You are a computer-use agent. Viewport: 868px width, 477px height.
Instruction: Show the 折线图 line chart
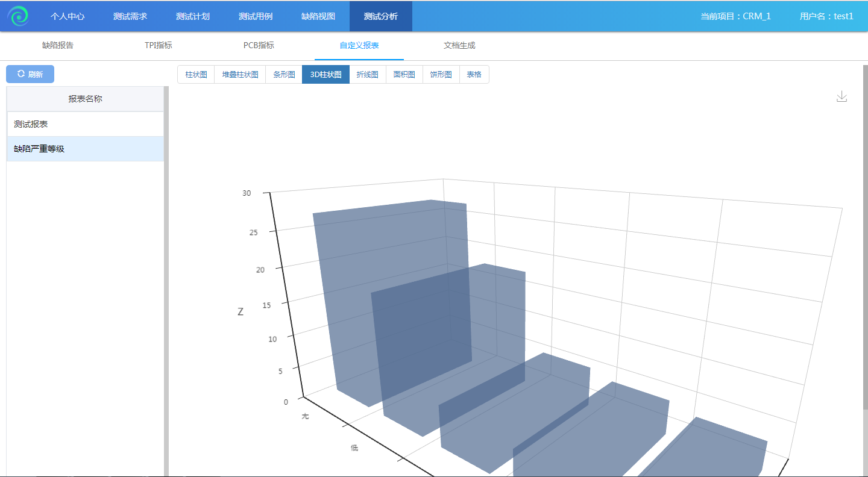point(368,75)
